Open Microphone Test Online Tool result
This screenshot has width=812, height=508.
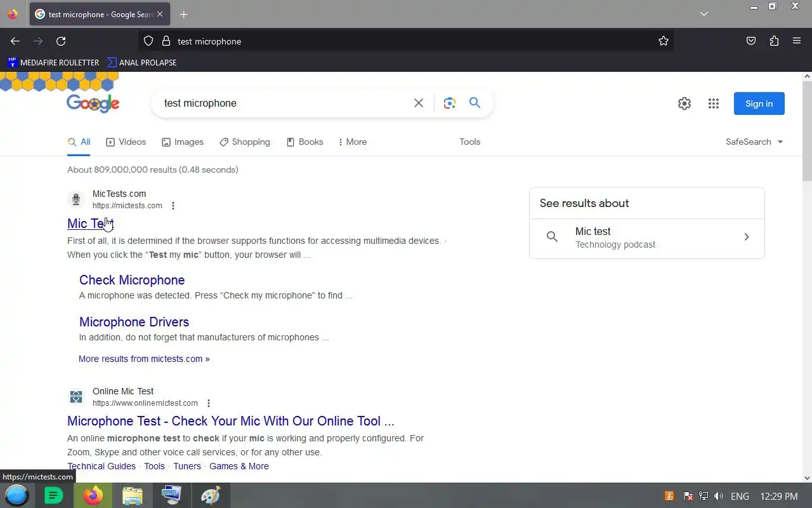click(231, 421)
